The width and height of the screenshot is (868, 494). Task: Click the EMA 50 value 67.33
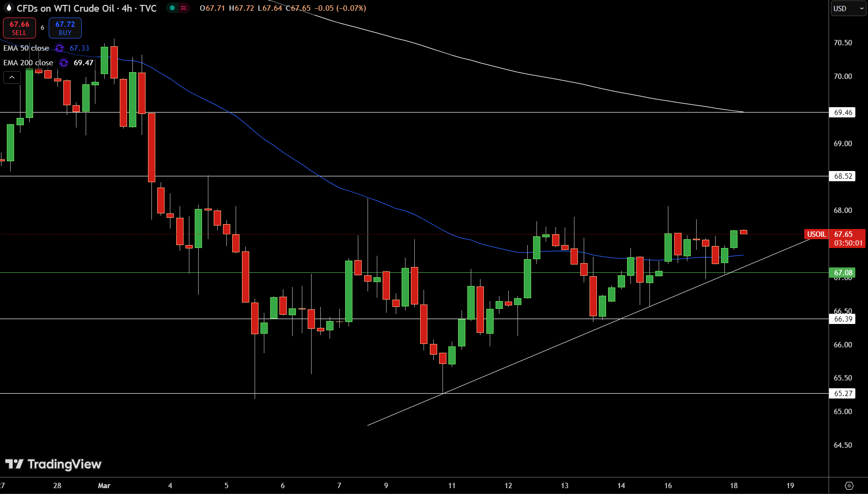tap(79, 48)
